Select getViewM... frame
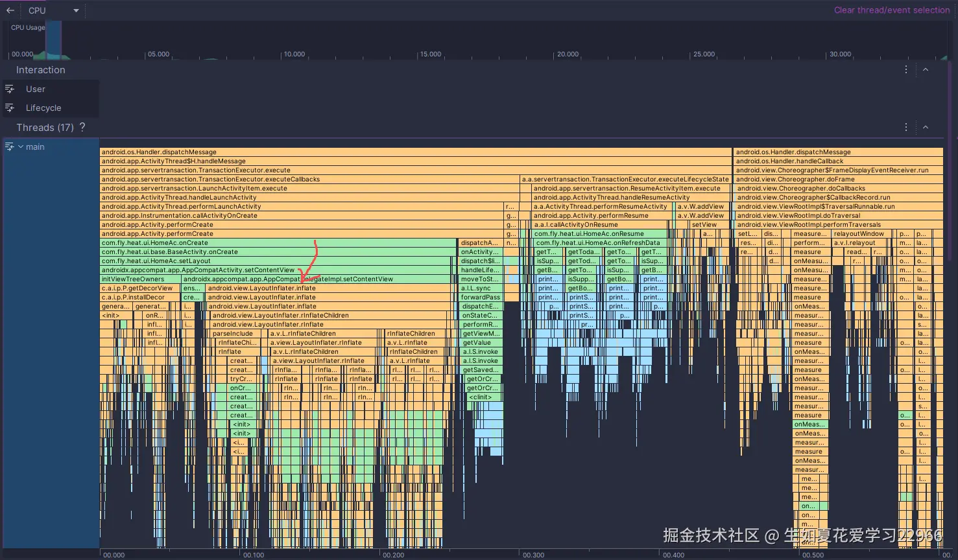 [x=481, y=333]
